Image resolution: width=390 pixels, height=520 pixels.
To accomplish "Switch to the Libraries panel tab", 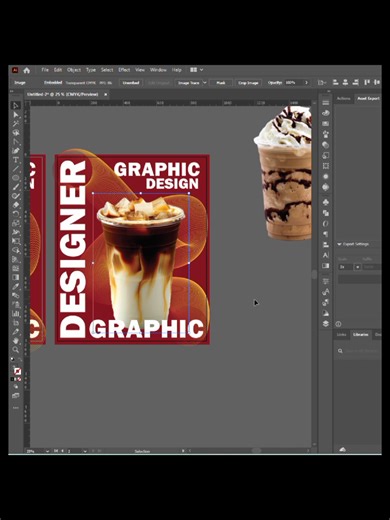I will (x=361, y=334).
